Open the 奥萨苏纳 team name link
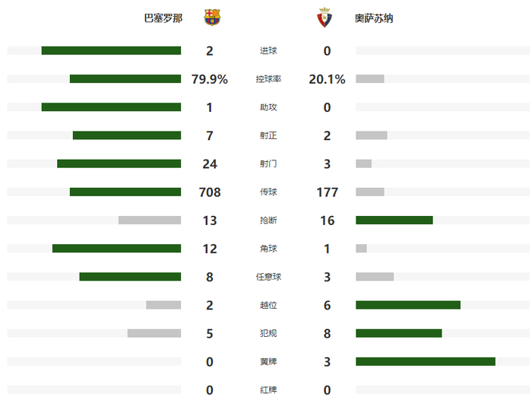 pos(374,17)
